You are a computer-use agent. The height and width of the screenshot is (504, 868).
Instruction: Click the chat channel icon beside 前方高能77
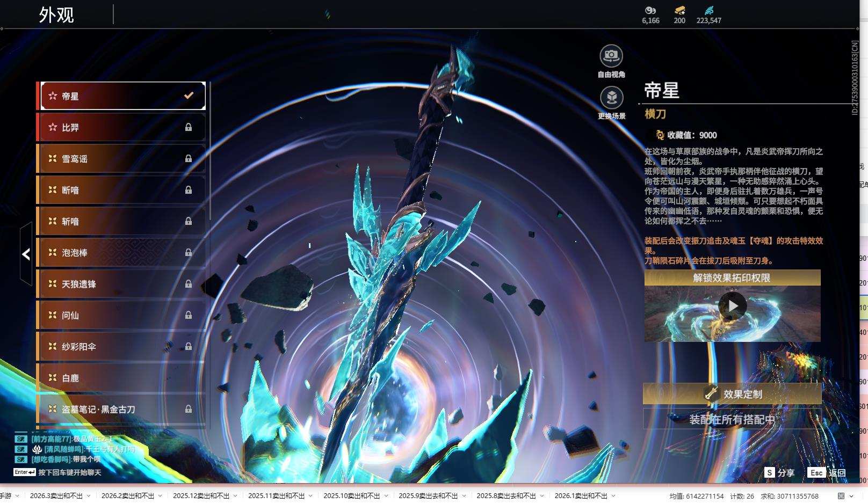(x=20, y=439)
